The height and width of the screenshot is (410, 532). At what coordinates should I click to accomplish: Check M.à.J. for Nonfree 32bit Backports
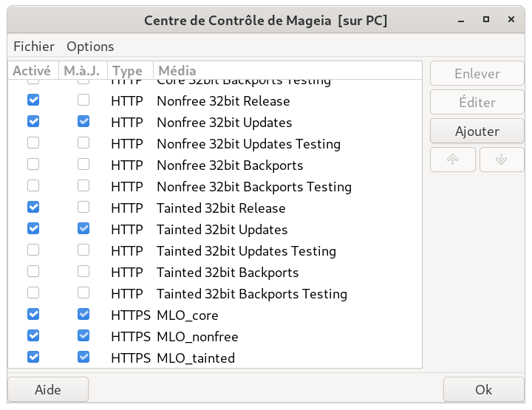tap(83, 164)
